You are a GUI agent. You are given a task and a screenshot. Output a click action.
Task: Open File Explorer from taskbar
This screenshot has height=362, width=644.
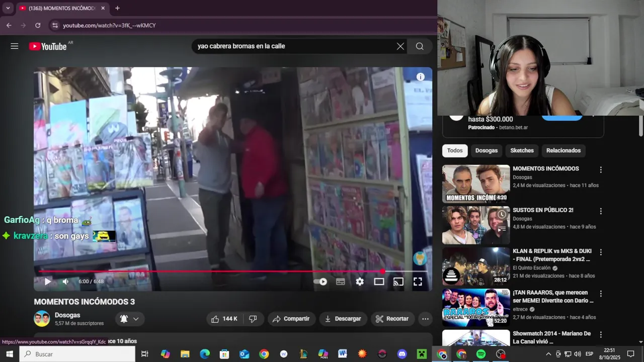click(x=185, y=354)
